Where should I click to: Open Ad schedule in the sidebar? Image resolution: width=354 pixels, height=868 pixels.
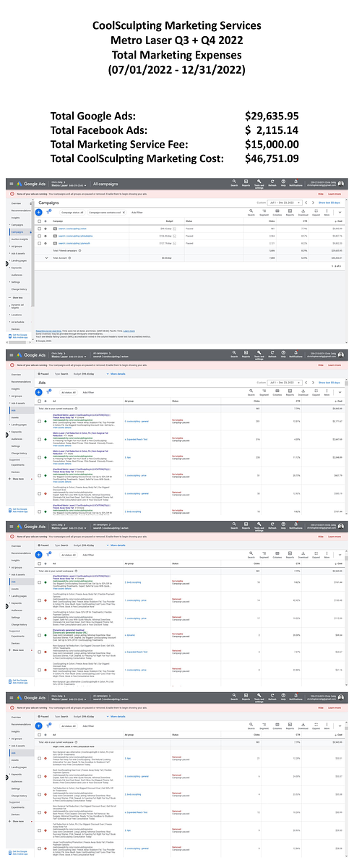(x=18, y=322)
